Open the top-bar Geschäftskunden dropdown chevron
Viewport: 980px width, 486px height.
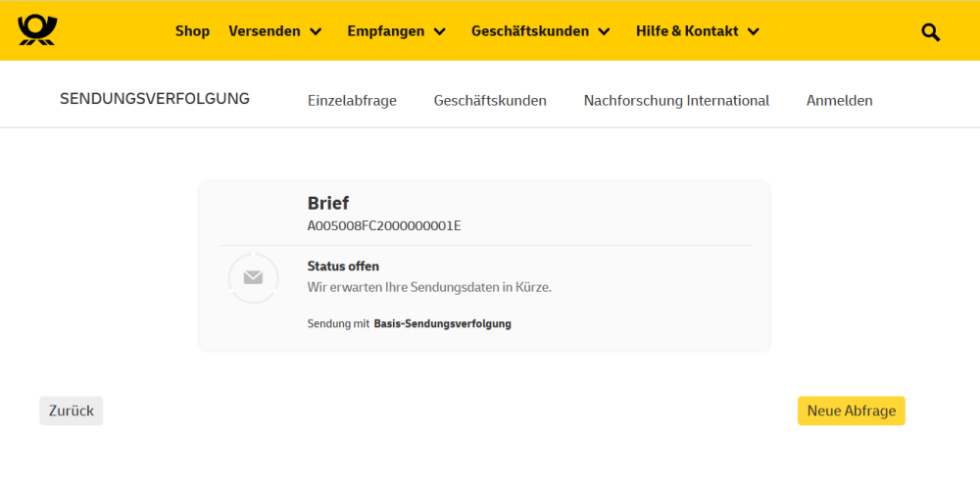(604, 31)
